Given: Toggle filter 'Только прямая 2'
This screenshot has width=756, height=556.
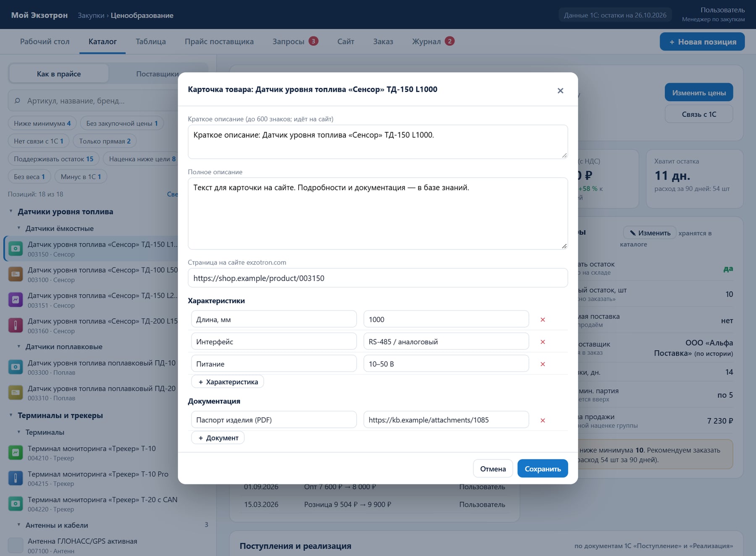Looking at the screenshot, I should click(105, 141).
